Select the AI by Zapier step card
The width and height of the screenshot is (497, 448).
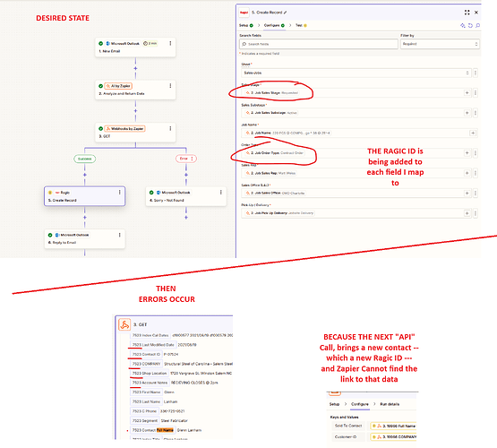135,90
